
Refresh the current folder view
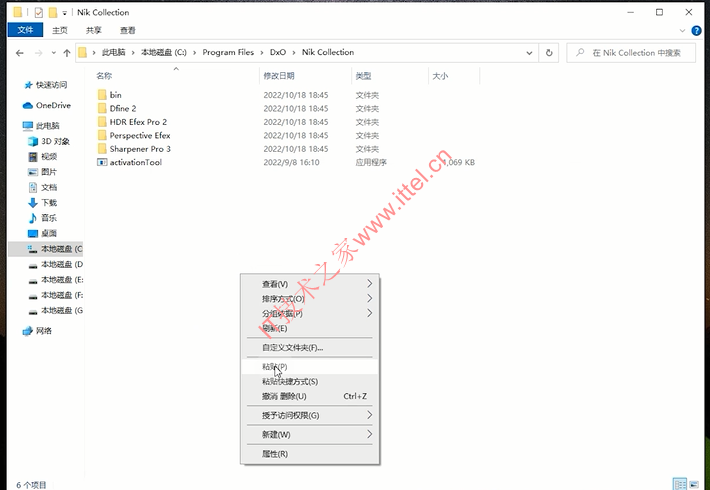pyautogui.click(x=549, y=53)
